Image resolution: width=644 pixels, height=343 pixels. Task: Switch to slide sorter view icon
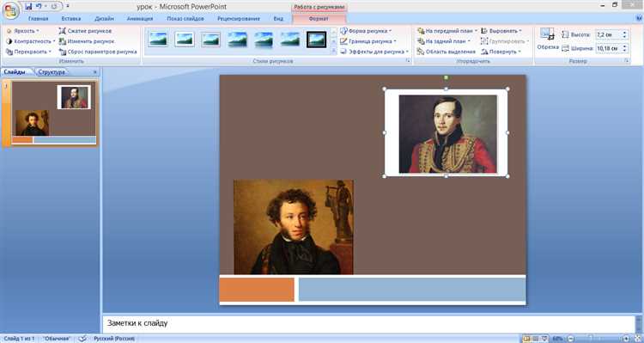pyautogui.click(x=535, y=339)
